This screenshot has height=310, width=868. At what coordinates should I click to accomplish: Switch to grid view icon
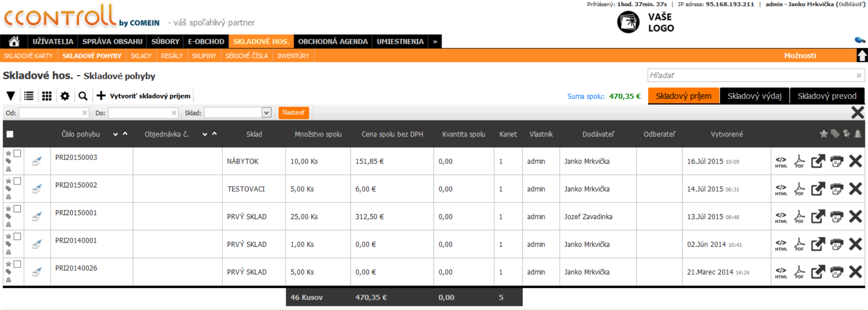coord(47,96)
